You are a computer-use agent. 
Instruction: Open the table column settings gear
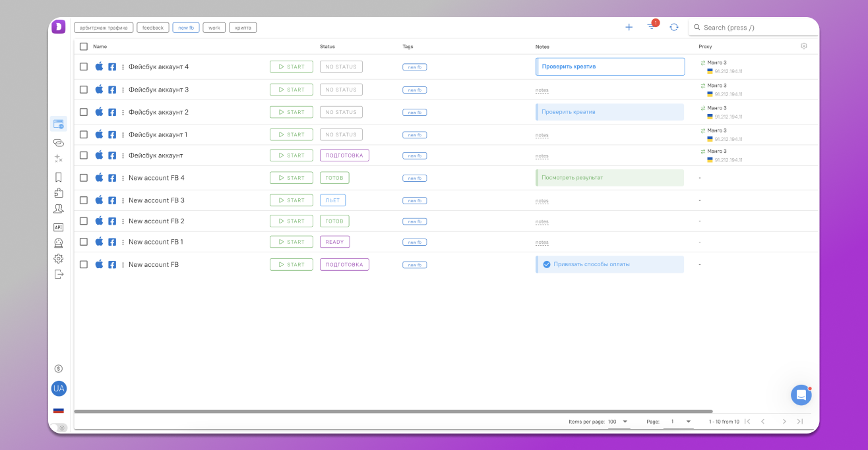pos(803,46)
